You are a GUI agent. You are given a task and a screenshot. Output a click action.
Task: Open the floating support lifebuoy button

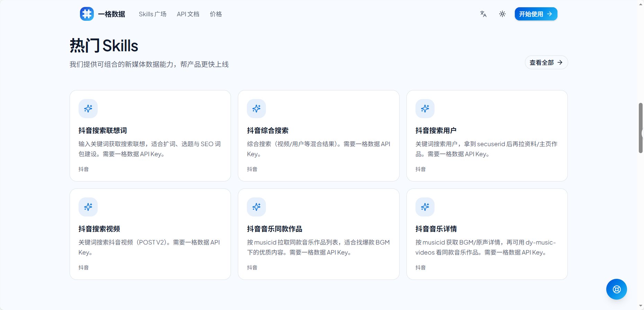617,289
